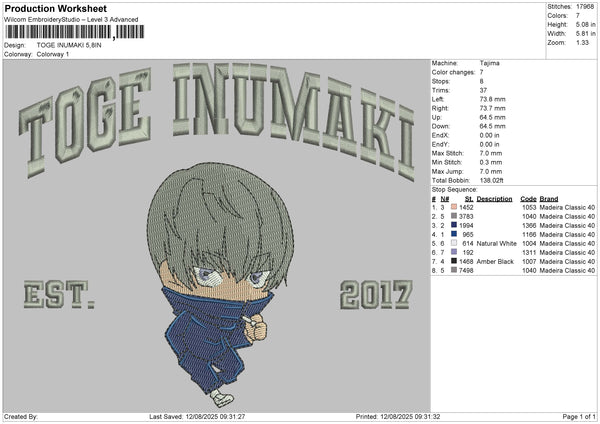Select thread code '1166'
This screenshot has width=600, height=424.
click(529, 234)
